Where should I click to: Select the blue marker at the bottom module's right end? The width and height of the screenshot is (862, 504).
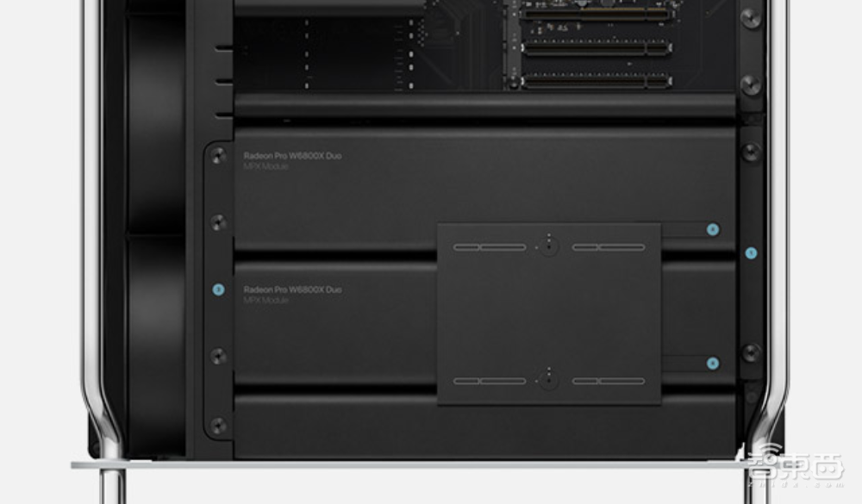pyautogui.click(x=713, y=364)
